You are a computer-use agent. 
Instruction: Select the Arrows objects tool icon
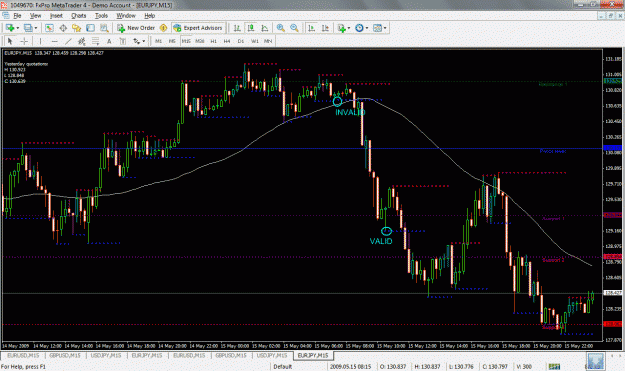click(x=136, y=41)
